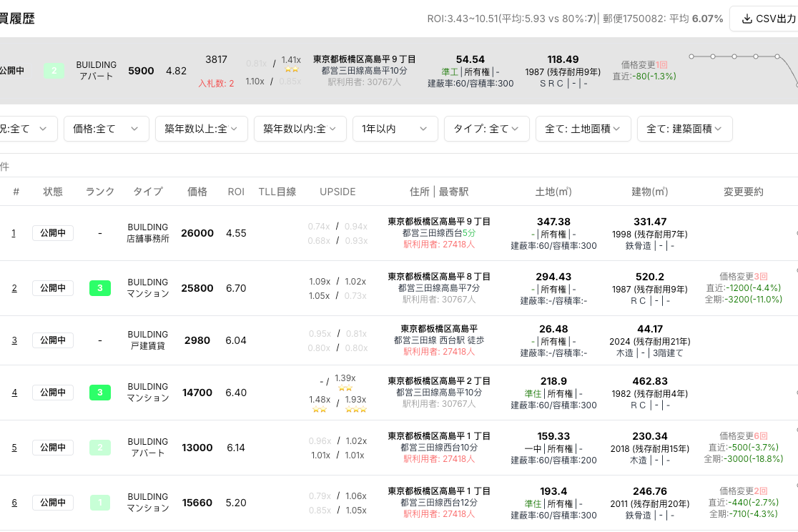Click building type 店舗事務所 in row 1
Screen dimensions: 798x532
pos(147,239)
